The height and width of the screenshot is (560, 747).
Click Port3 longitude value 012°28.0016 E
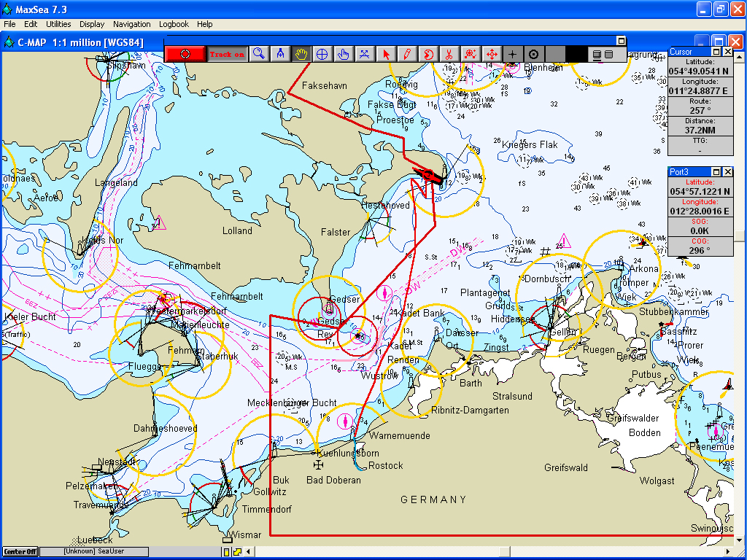coord(700,211)
